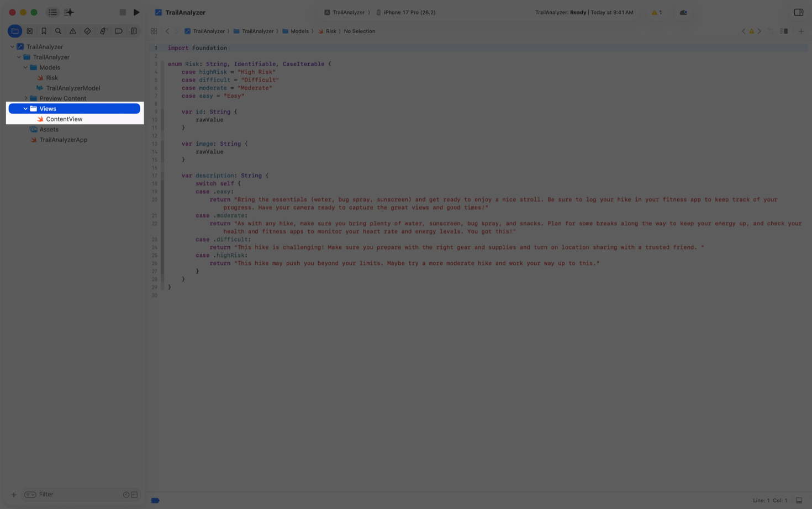Open the related items grid menu

coord(154,31)
